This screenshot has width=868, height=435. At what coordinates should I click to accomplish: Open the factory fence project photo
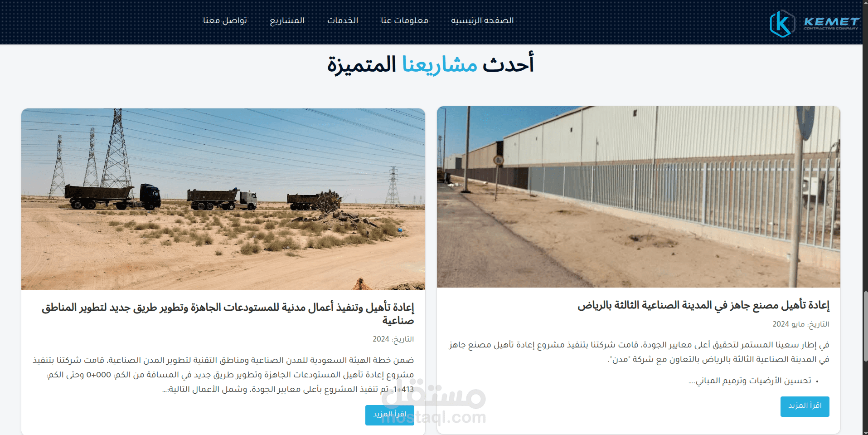pos(638,196)
